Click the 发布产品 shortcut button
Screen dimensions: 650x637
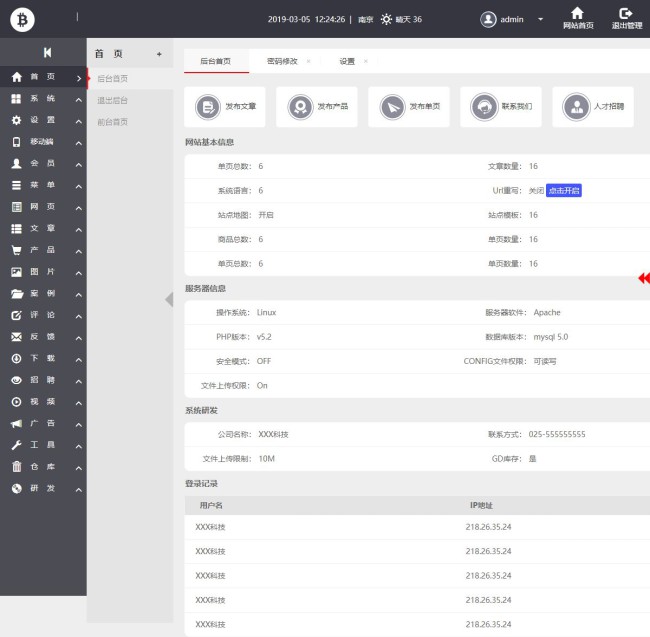(317, 107)
